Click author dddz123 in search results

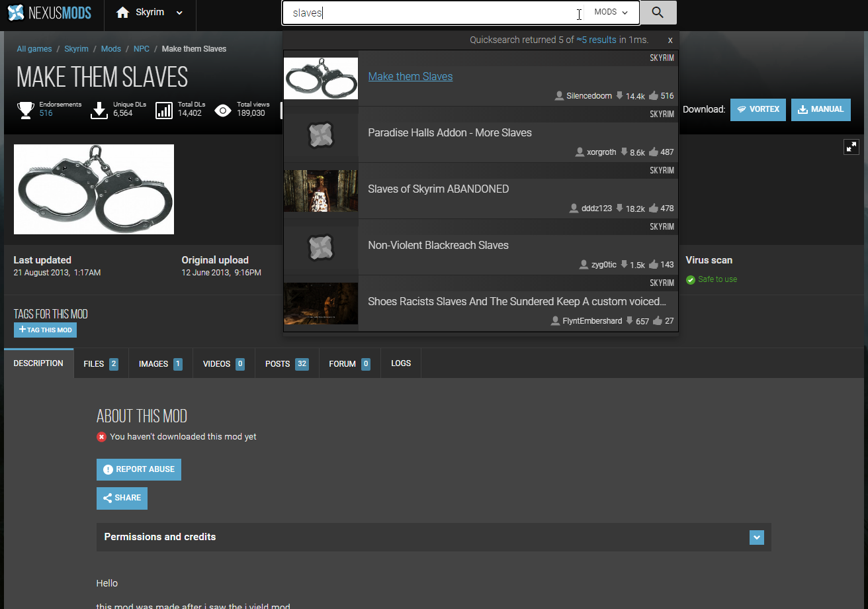tap(597, 209)
